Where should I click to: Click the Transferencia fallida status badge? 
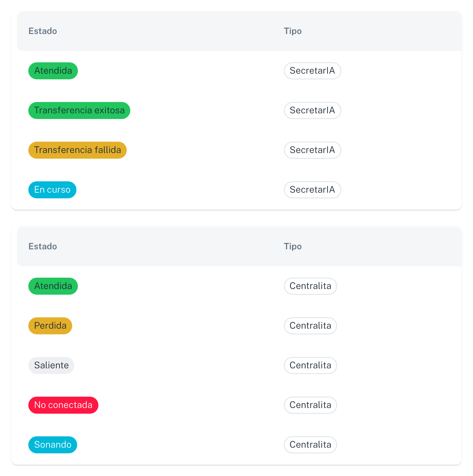click(78, 150)
